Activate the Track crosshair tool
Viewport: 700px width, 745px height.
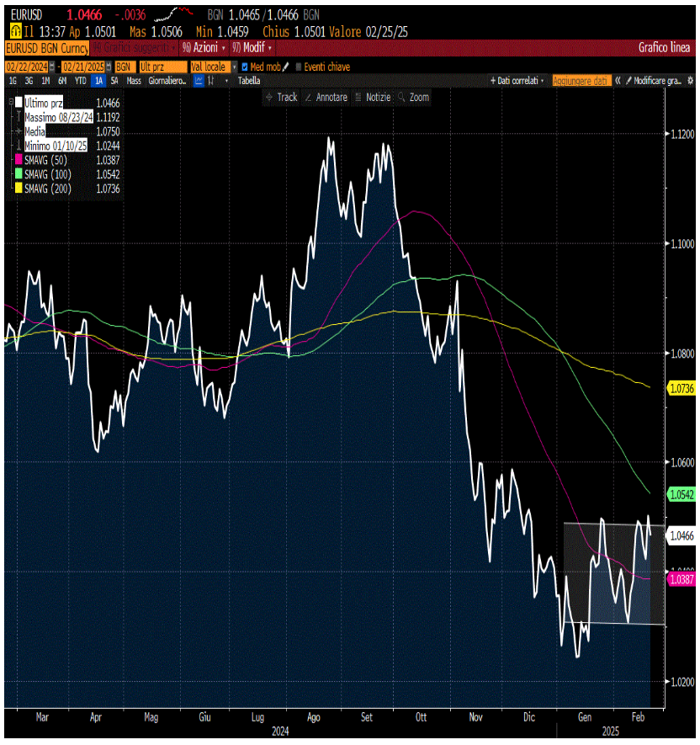coord(282,98)
